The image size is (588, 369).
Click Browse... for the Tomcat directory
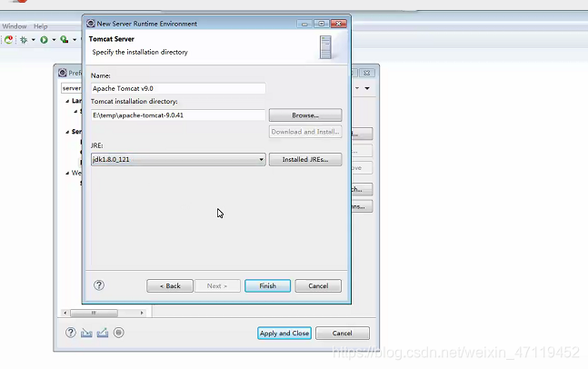305,115
